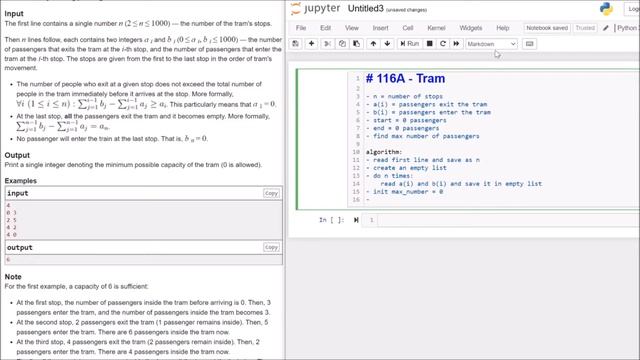Open the Edit menu
The width and height of the screenshot is (640, 360).
click(x=325, y=28)
